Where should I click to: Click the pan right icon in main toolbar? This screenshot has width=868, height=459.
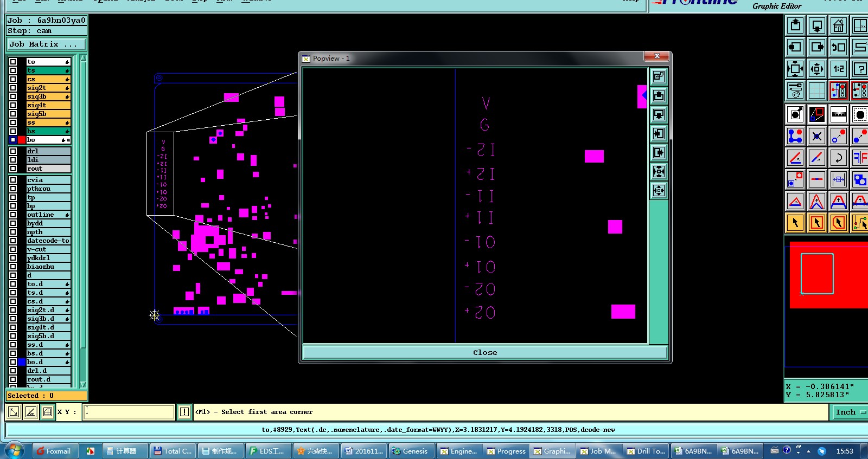click(x=817, y=47)
